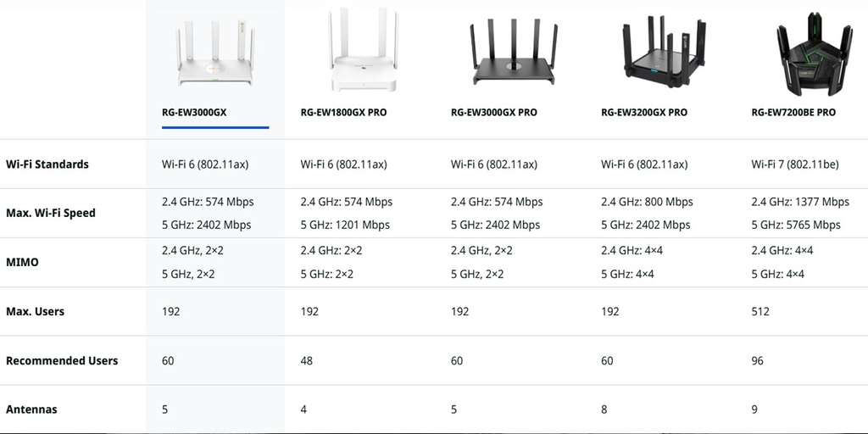Click the blue underline beneath RG-EW3000GX
The width and height of the screenshot is (868, 434).
(215, 128)
